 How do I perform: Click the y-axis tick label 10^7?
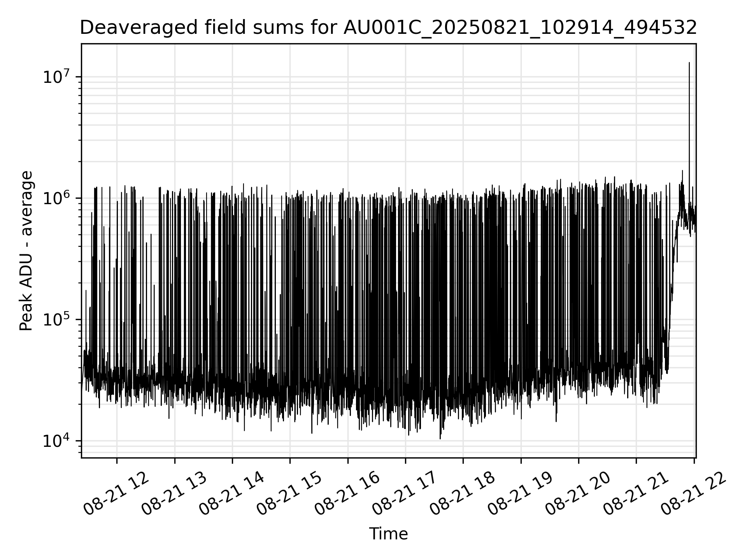pos(57,76)
